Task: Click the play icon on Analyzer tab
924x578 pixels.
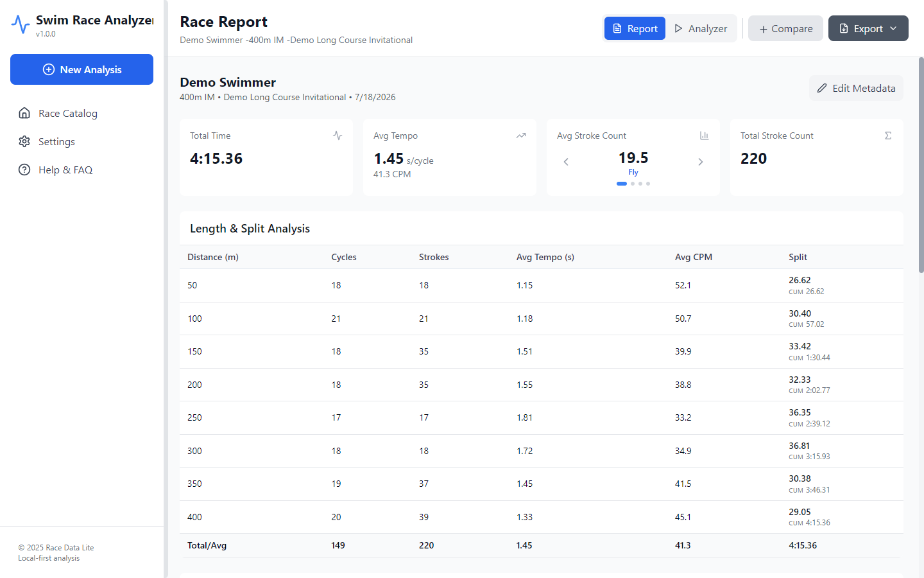Action: (x=678, y=28)
